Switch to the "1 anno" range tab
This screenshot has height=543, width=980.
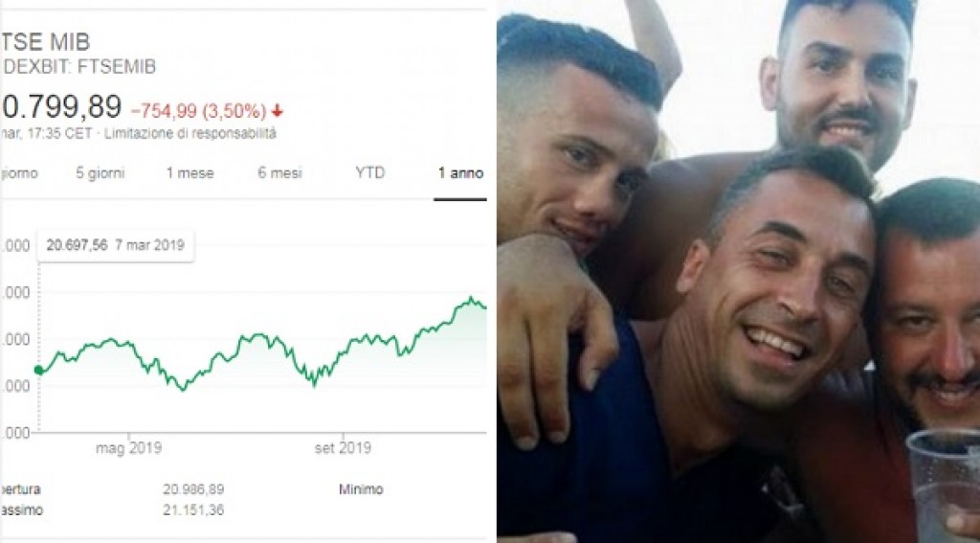(x=460, y=173)
